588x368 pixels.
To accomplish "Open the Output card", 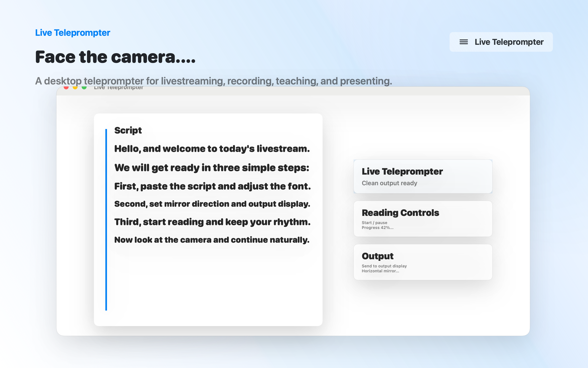I will pyautogui.click(x=423, y=262).
